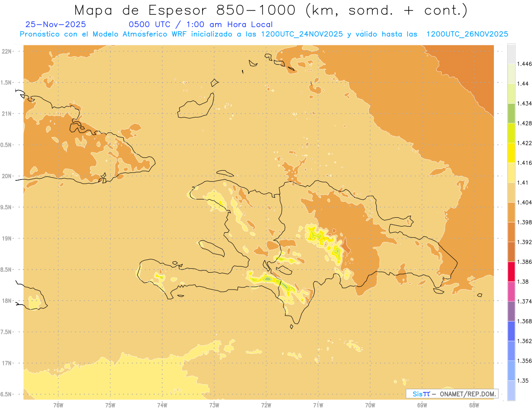Image resolution: width=532 pixels, height=411 pixels.
Task: Click the latitude label 0.5N
Action: pyautogui.click(x=6, y=145)
